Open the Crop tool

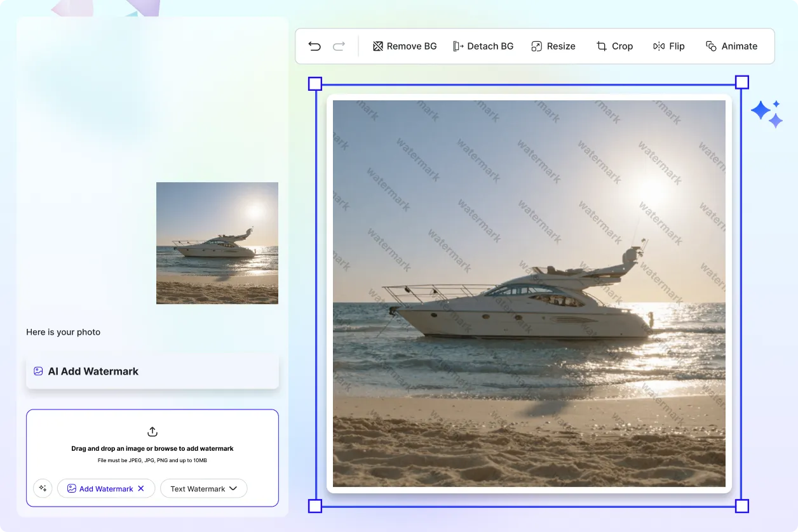point(614,46)
